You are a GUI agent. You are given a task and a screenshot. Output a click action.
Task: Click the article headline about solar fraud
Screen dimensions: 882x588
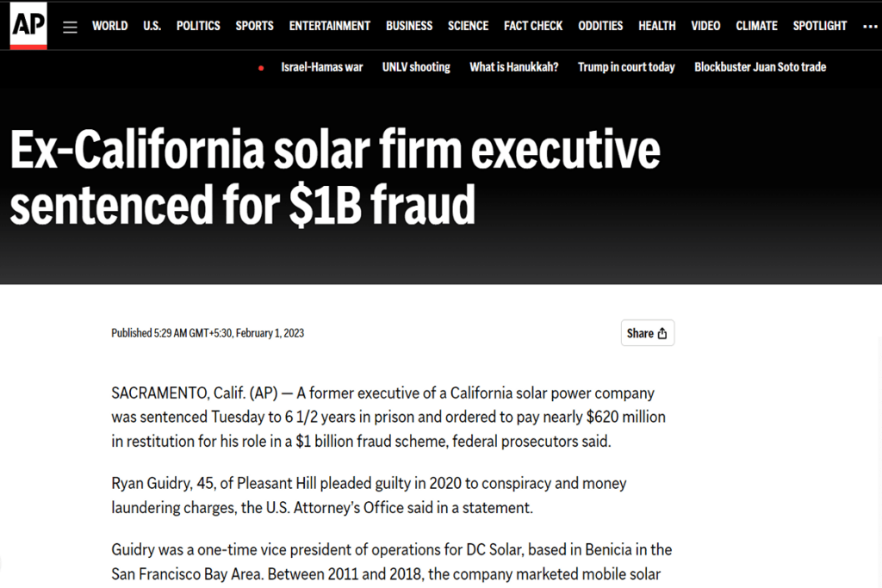(333, 176)
